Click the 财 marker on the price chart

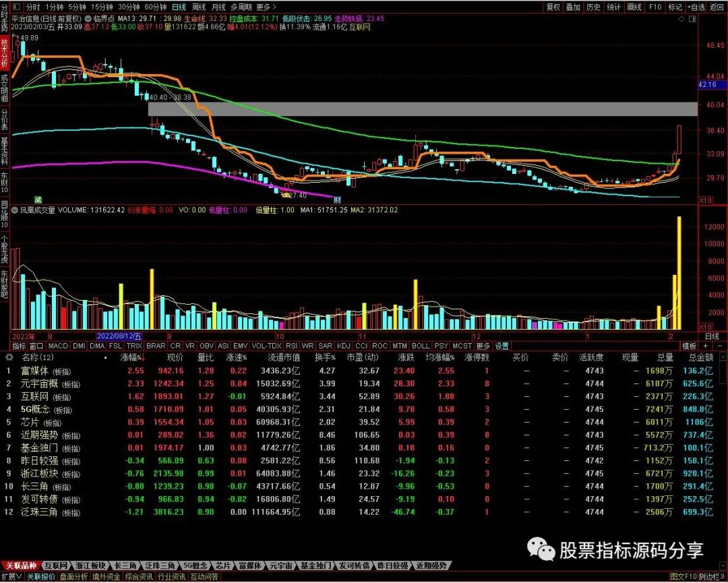pyautogui.click(x=337, y=200)
